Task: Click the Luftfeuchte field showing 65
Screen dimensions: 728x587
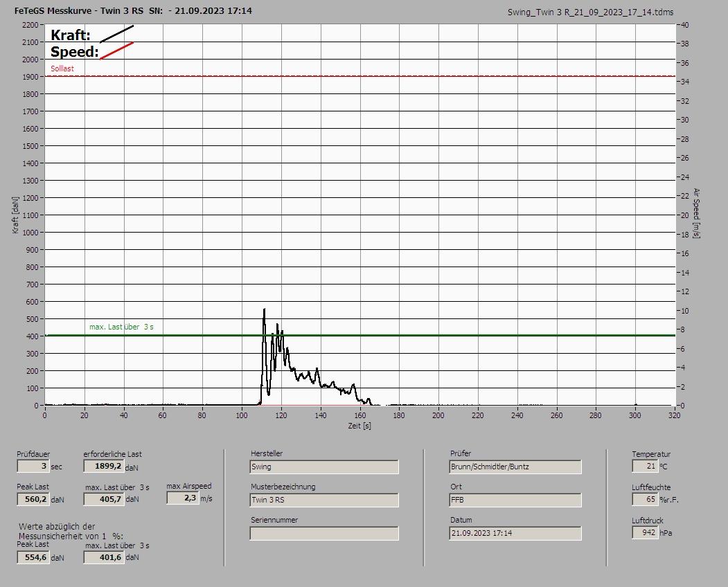Action: point(645,499)
